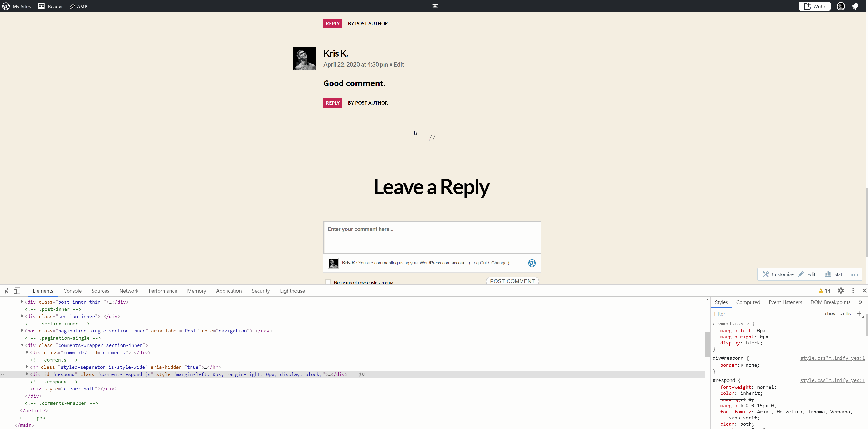The height and width of the screenshot is (429, 868).
Task: View the 14 console warnings
Action: pyautogui.click(x=824, y=291)
